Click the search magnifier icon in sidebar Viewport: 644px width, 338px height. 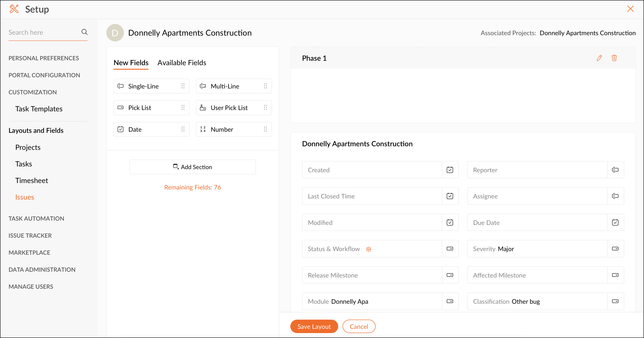tap(85, 32)
